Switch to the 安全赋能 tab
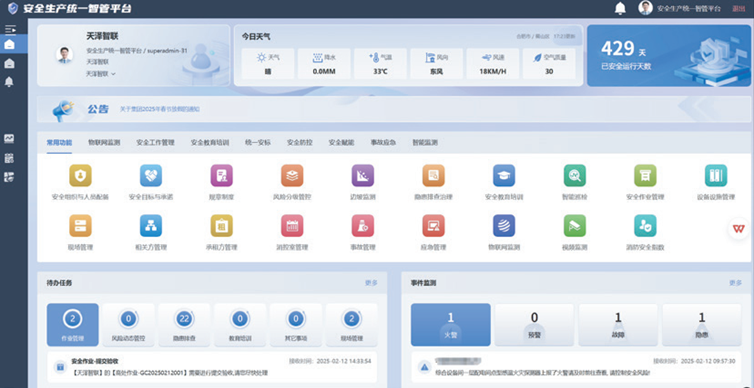 pyautogui.click(x=341, y=143)
